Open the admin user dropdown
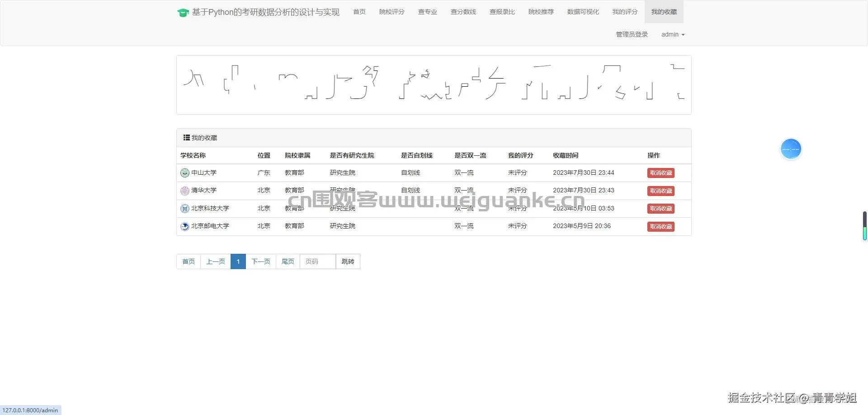The image size is (868, 415). point(673,34)
